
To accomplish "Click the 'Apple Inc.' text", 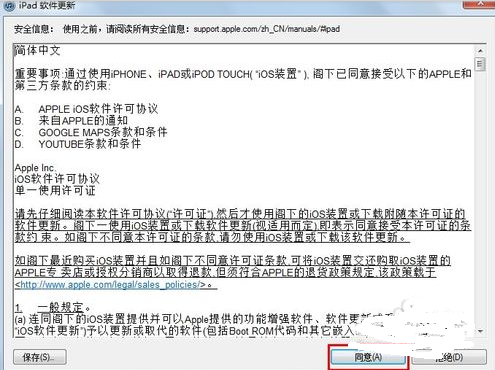I will [x=35, y=167].
